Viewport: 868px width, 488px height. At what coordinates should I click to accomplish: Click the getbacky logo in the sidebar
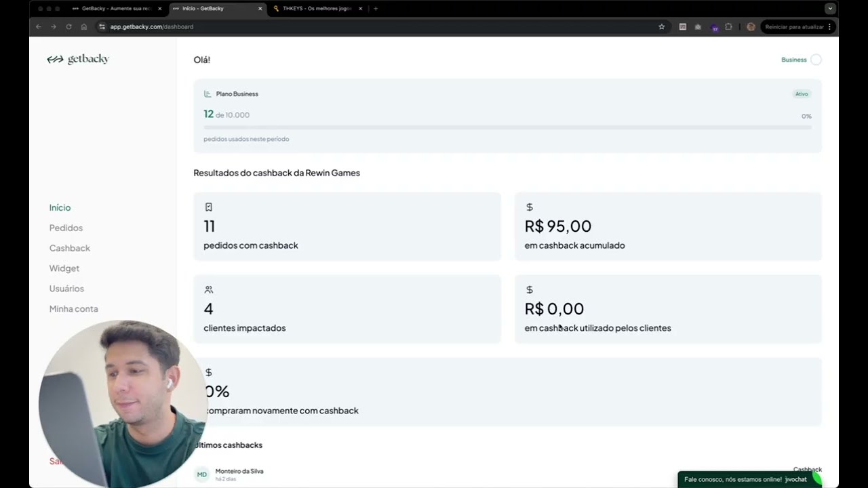click(78, 59)
